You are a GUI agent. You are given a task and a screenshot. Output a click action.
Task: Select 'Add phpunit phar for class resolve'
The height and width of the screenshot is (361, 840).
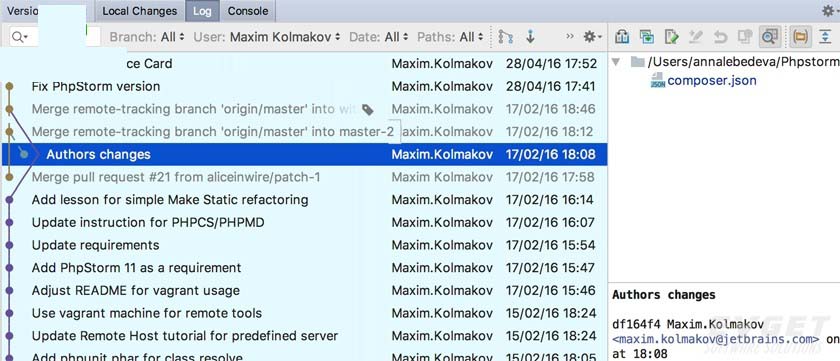[x=304, y=355]
